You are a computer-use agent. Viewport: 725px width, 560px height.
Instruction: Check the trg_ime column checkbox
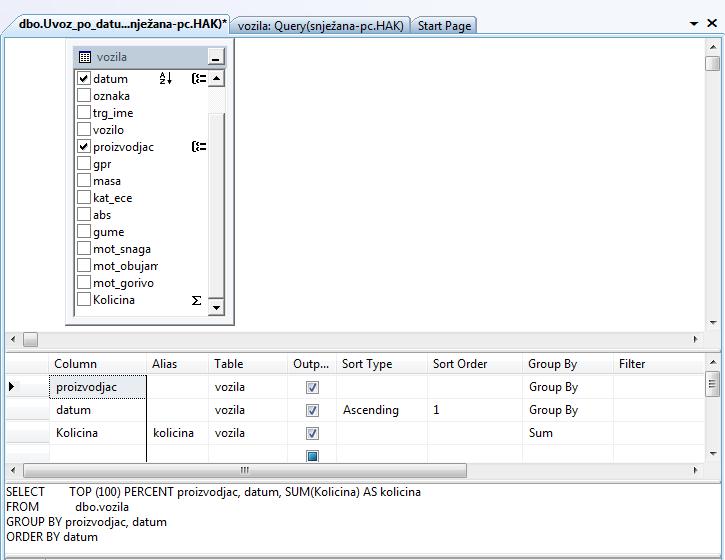(83, 112)
